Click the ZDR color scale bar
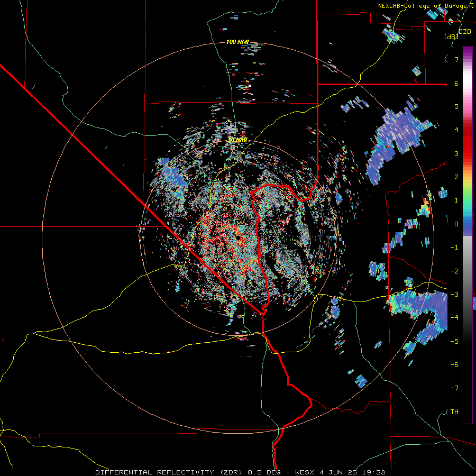The width and height of the screenshot is (476, 476). pos(467,235)
